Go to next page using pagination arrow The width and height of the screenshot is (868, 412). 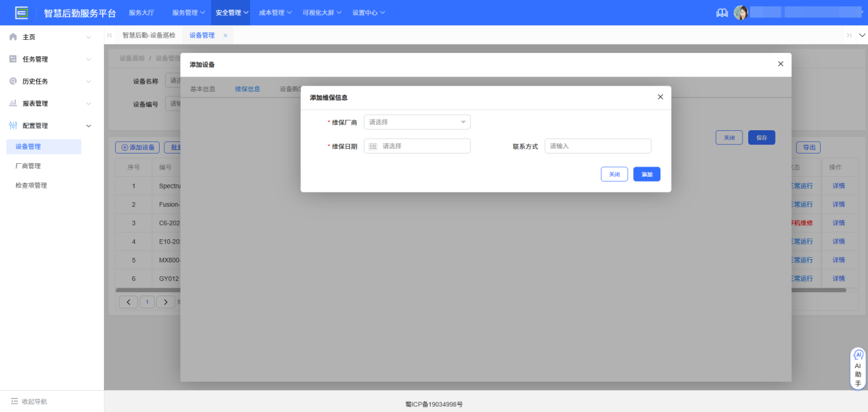[165, 301]
